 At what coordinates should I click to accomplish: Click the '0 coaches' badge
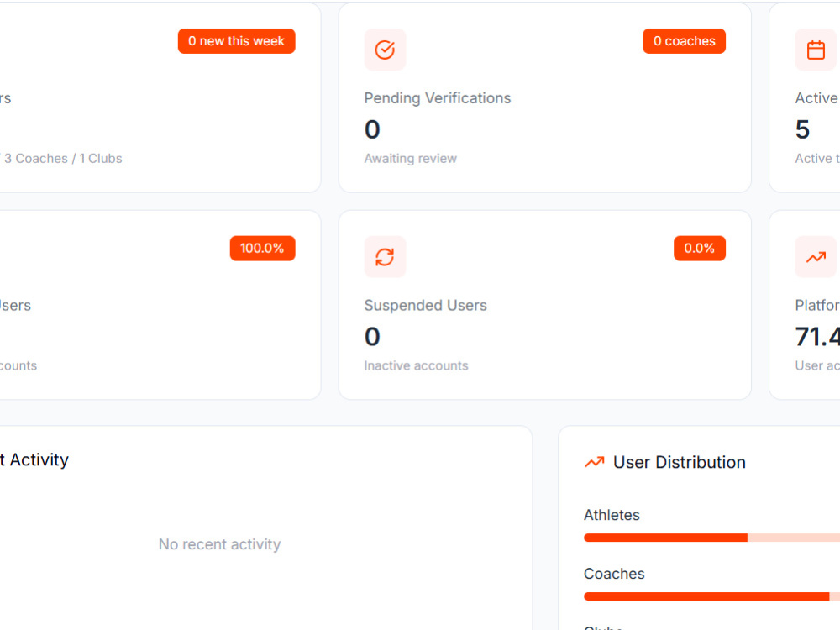(684, 41)
